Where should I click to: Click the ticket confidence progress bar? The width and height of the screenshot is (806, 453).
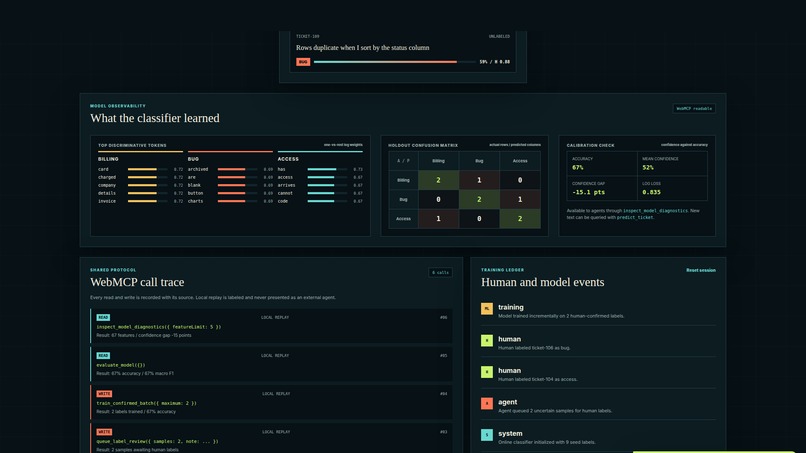coord(394,62)
